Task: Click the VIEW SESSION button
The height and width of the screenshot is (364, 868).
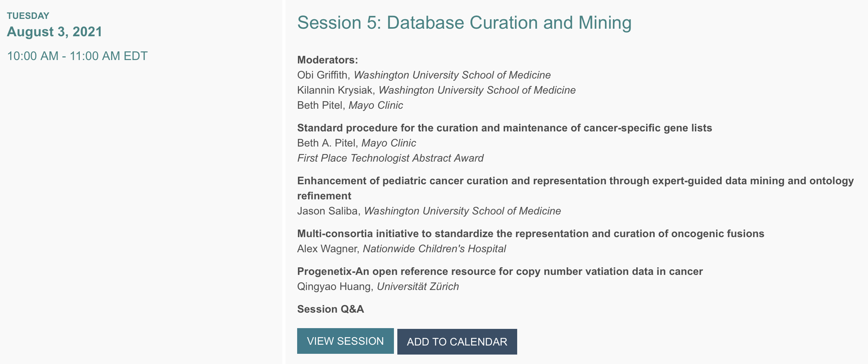Action: coord(345,341)
